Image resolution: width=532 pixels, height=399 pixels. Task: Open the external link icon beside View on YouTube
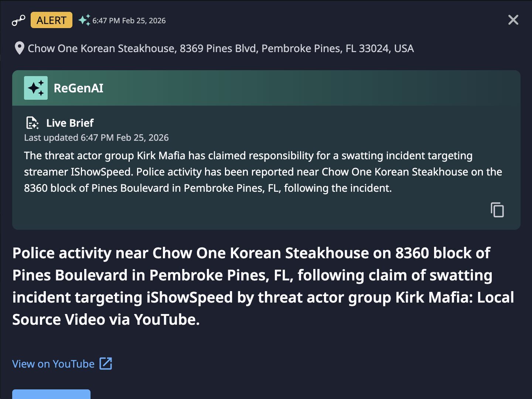point(106,364)
